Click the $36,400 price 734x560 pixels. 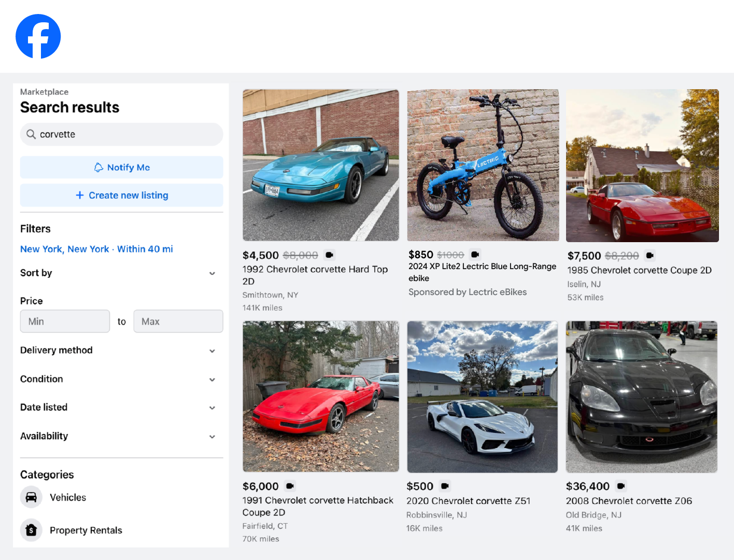(588, 486)
